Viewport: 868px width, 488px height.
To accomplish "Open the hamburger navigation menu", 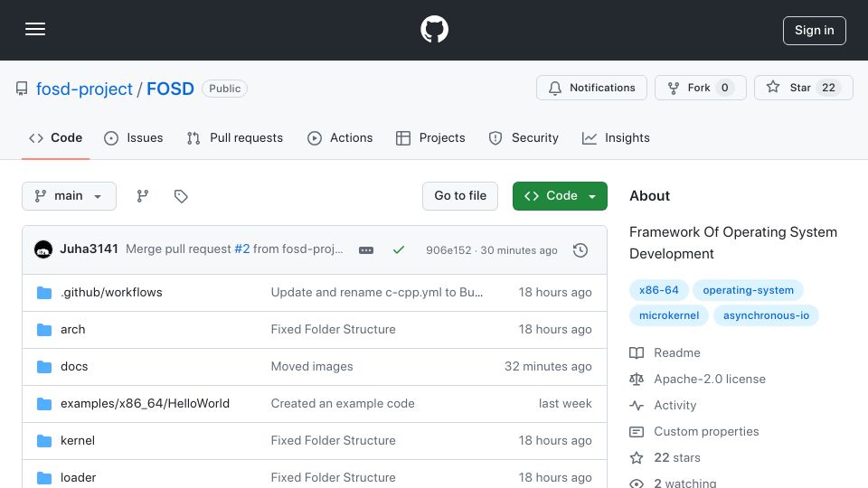I will 35,29.
